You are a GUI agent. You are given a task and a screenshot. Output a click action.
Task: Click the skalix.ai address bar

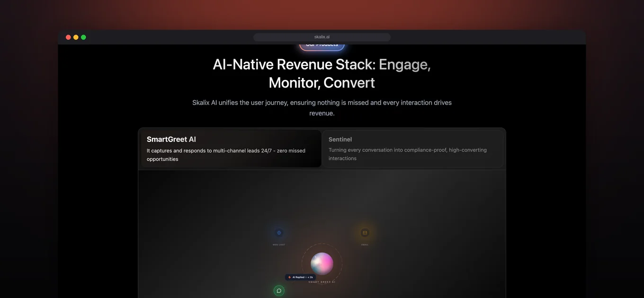(x=322, y=37)
